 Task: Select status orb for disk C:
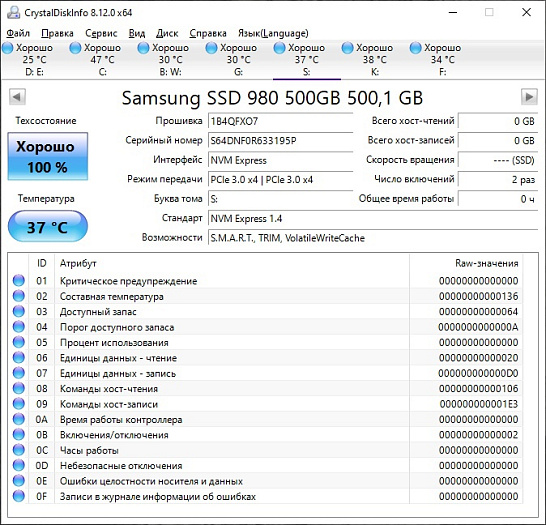point(75,48)
